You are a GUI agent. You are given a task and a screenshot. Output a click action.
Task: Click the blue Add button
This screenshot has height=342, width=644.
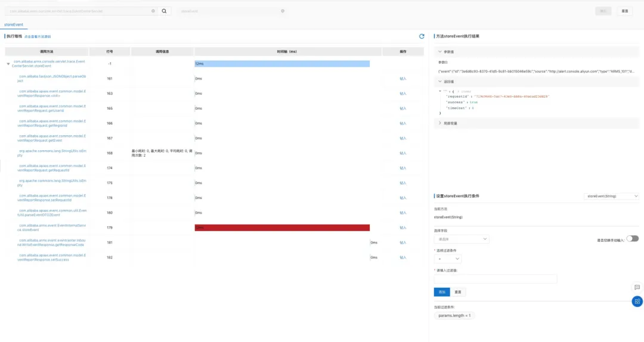[442, 292]
